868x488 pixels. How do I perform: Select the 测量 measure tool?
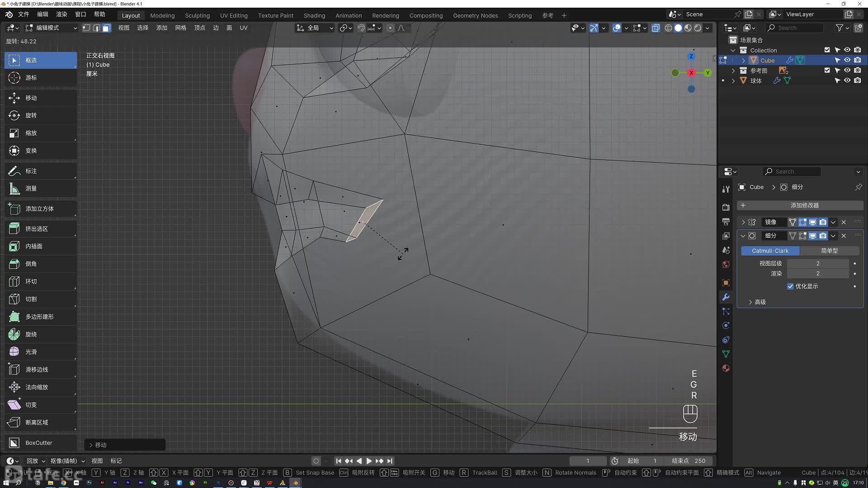41,189
